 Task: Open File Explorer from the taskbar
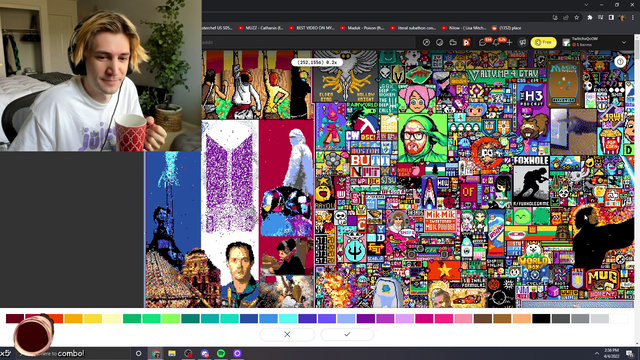[x=172, y=353]
